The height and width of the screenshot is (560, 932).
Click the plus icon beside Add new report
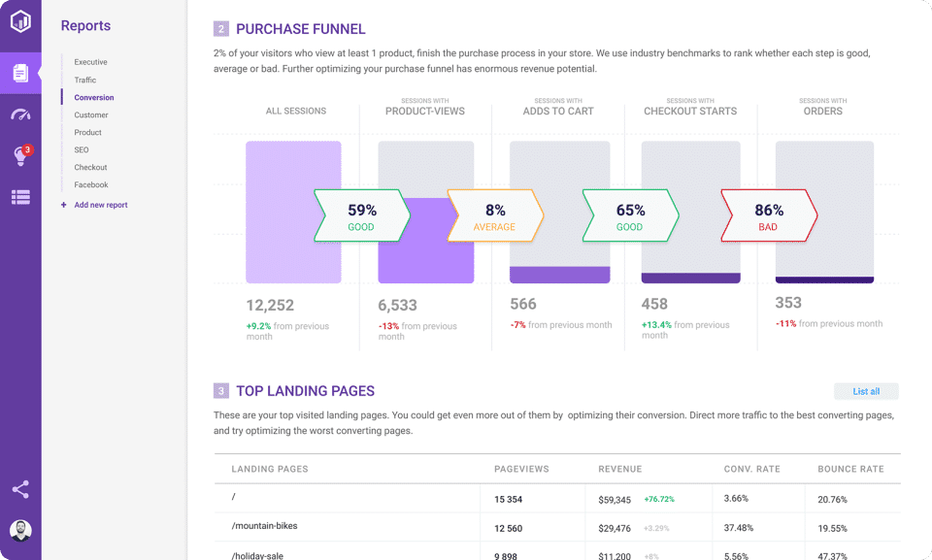[64, 205]
